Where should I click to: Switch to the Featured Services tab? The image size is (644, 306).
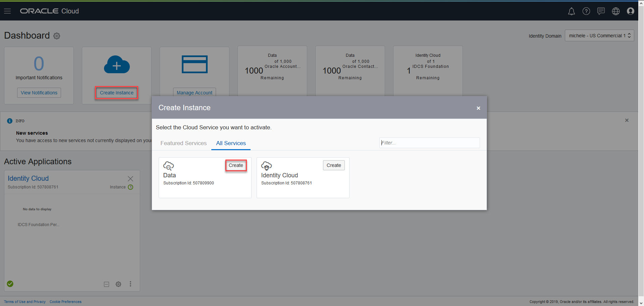pos(183,143)
